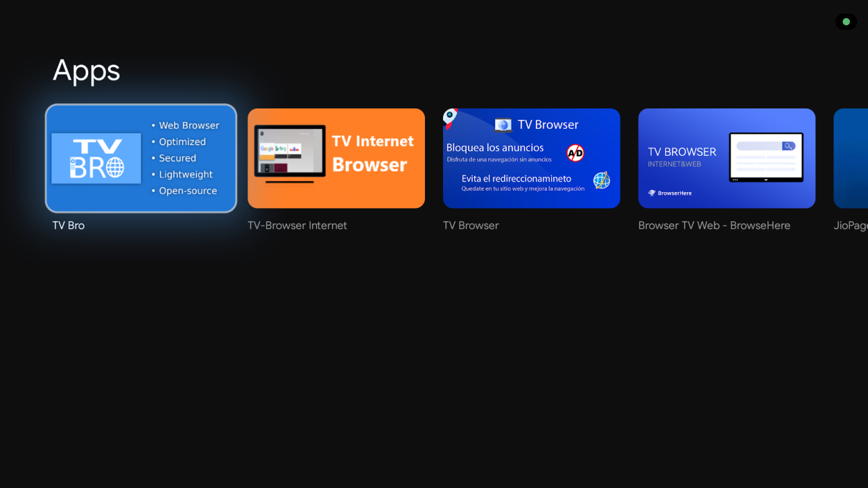Focus the orange TV Internet Browser banner

[336, 158]
